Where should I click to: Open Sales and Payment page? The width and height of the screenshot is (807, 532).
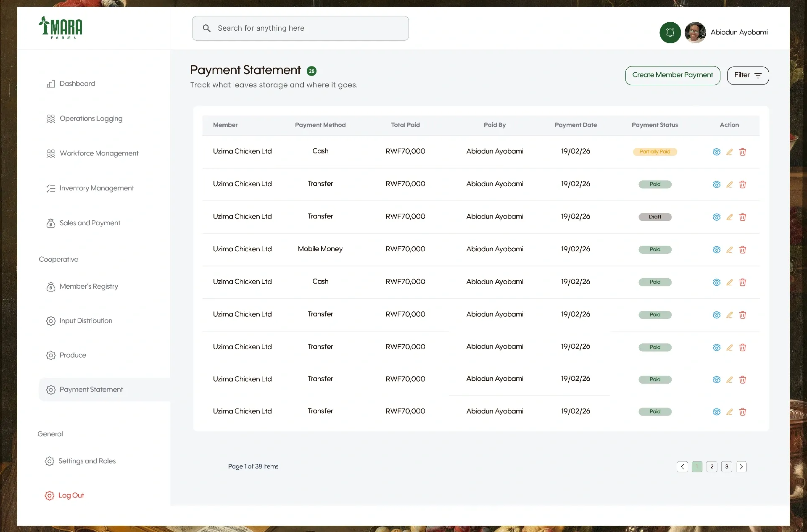83,223
